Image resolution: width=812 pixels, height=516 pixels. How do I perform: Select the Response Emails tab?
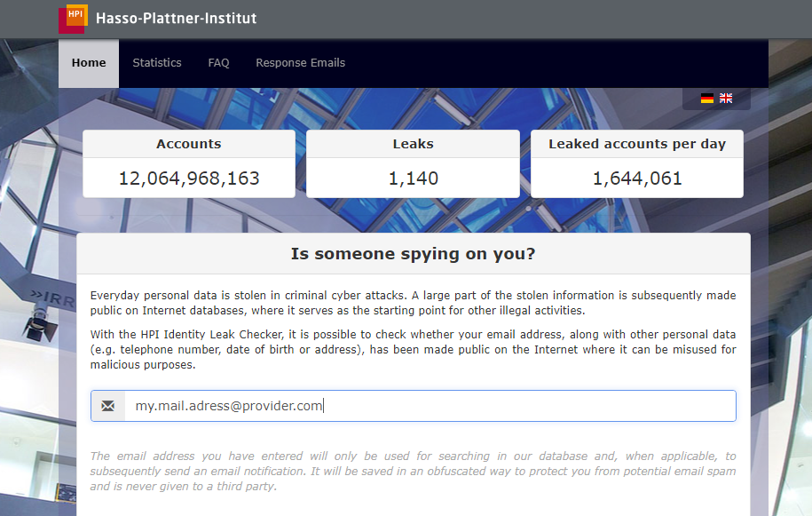coord(300,63)
